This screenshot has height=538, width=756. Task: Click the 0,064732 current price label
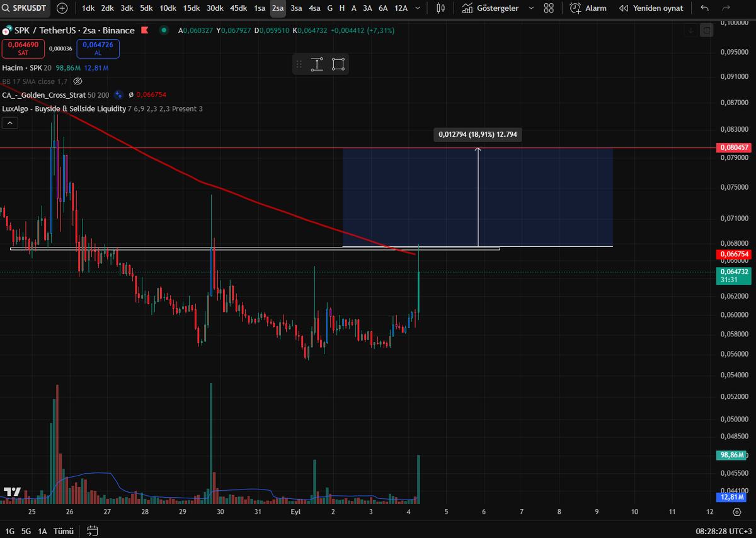[733, 275]
